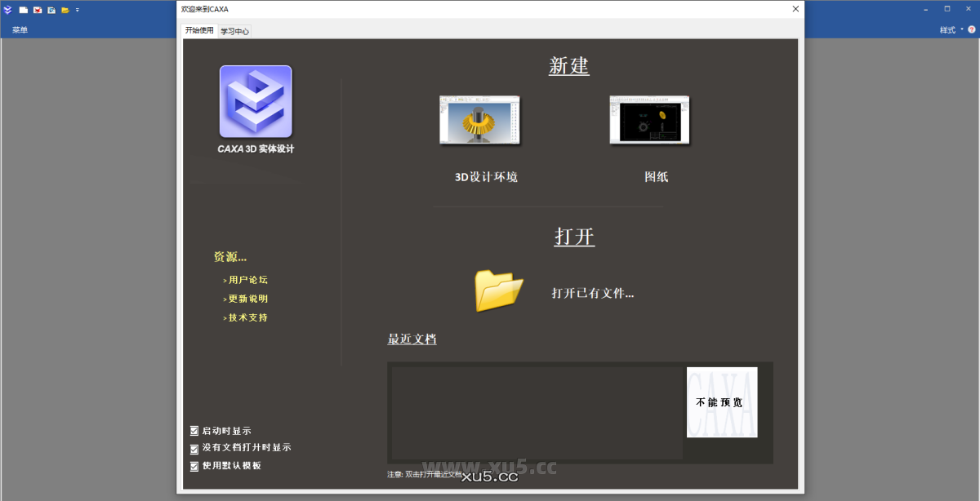Click the print preview icon on the toolbar
This screenshot has width=980, height=501.
(x=51, y=10)
